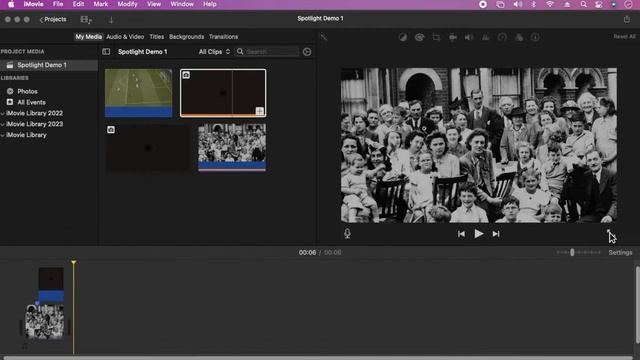Select All Events
This screenshot has height=360, width=640.
(x=31, y=102)
